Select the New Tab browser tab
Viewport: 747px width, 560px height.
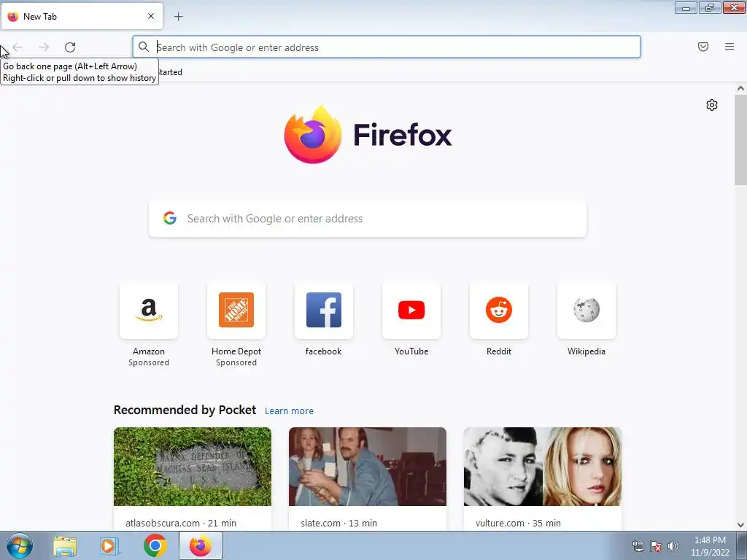(82, 16)
